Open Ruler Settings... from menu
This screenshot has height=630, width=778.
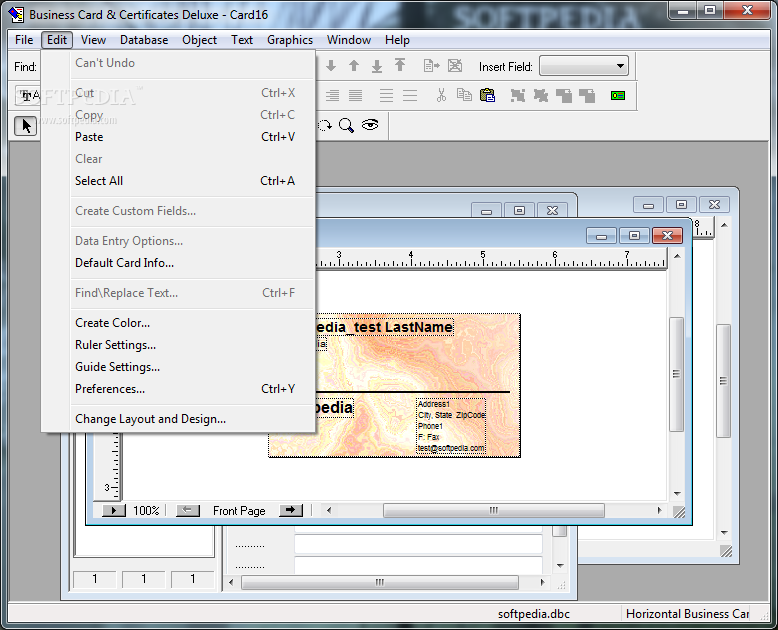point(185,345)
